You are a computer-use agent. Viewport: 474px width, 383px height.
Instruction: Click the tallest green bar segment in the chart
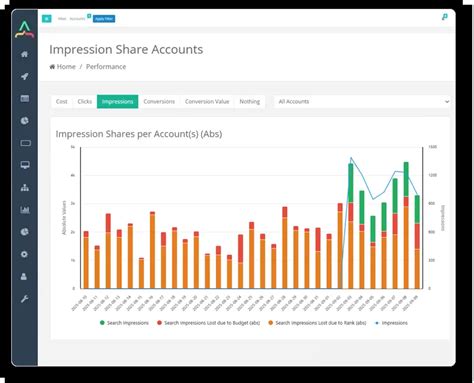[x=351, y=183]
